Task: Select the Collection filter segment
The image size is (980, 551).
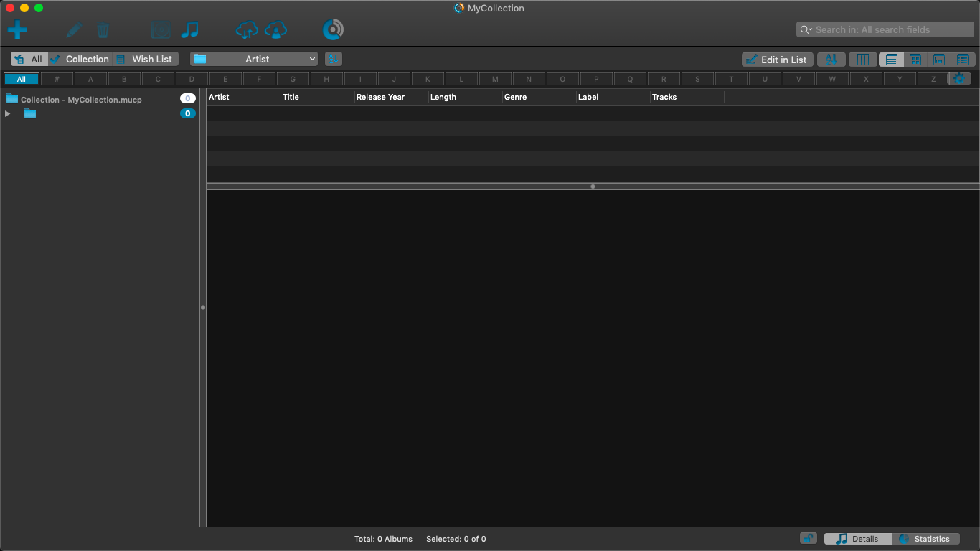Action: tap(80, 59)
